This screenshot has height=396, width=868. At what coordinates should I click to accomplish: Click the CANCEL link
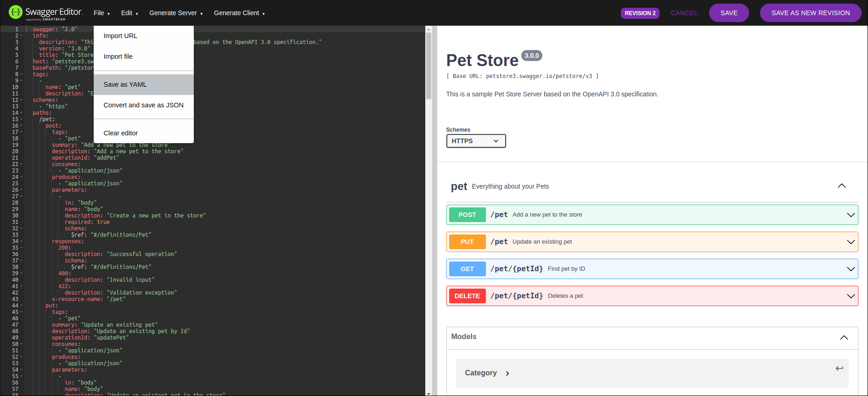(683, 13)
